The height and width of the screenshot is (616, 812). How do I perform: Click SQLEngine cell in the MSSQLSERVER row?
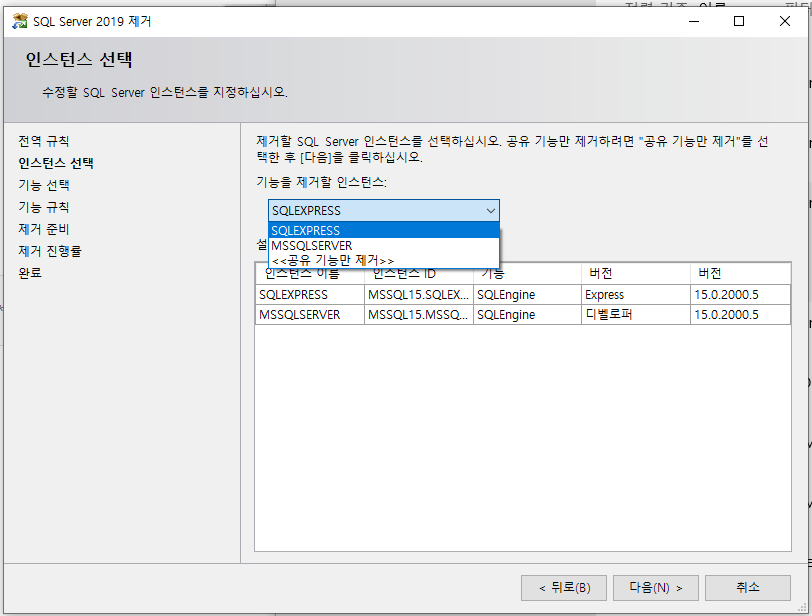[527, 315]
